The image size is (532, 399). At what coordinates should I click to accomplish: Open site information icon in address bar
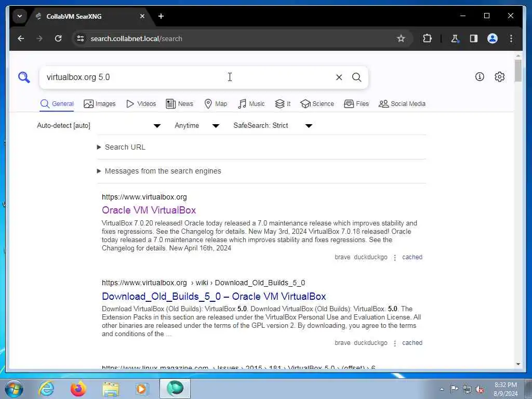click(81, 38)
